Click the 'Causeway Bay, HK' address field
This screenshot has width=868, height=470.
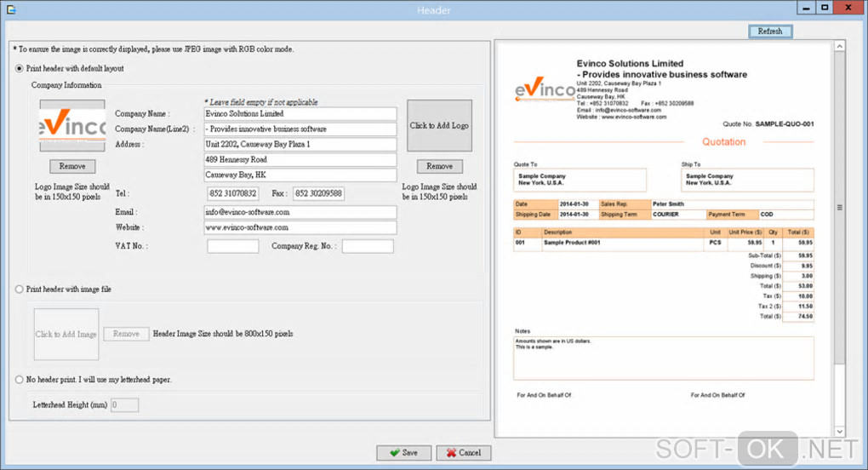click(x=300, y=175)
